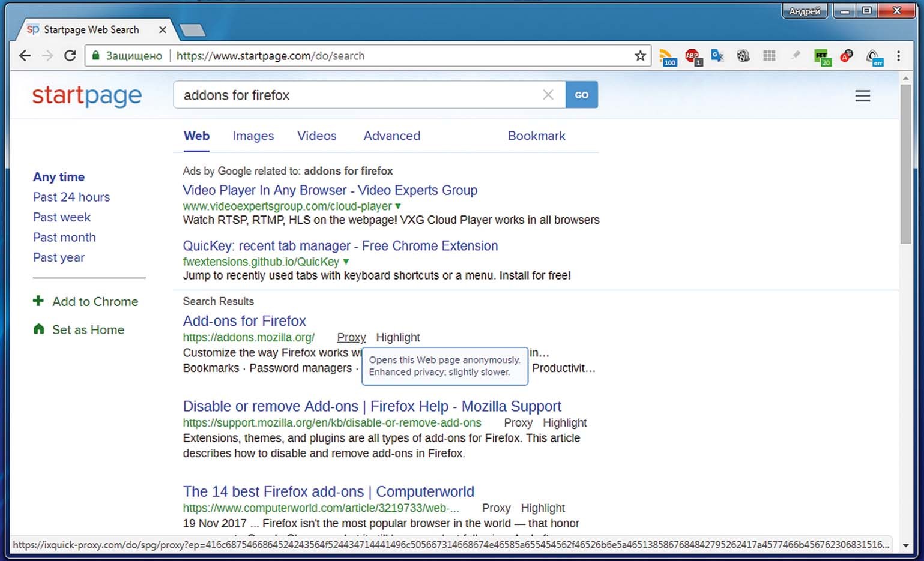The height and width of the screenshot is (561, 924).
Task: Click the Adblock Plus extension icon
Action: pyautogui.click(x=693, y=56)
